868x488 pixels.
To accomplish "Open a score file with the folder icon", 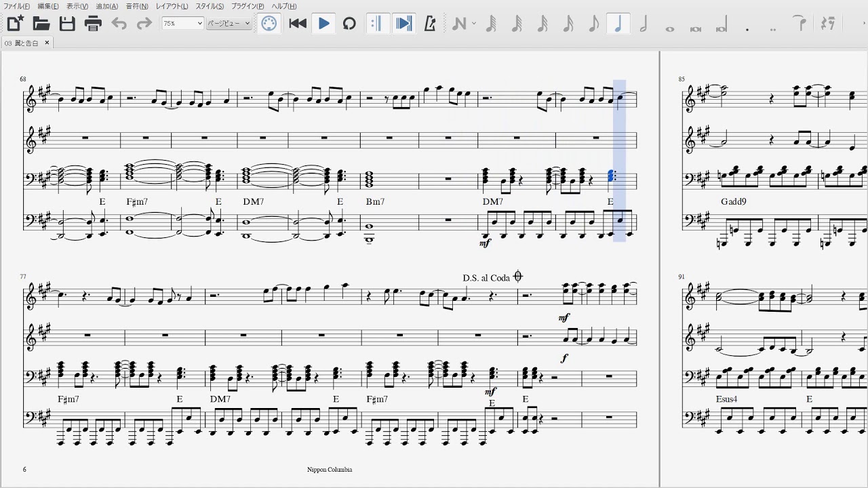I will point(41,24).
